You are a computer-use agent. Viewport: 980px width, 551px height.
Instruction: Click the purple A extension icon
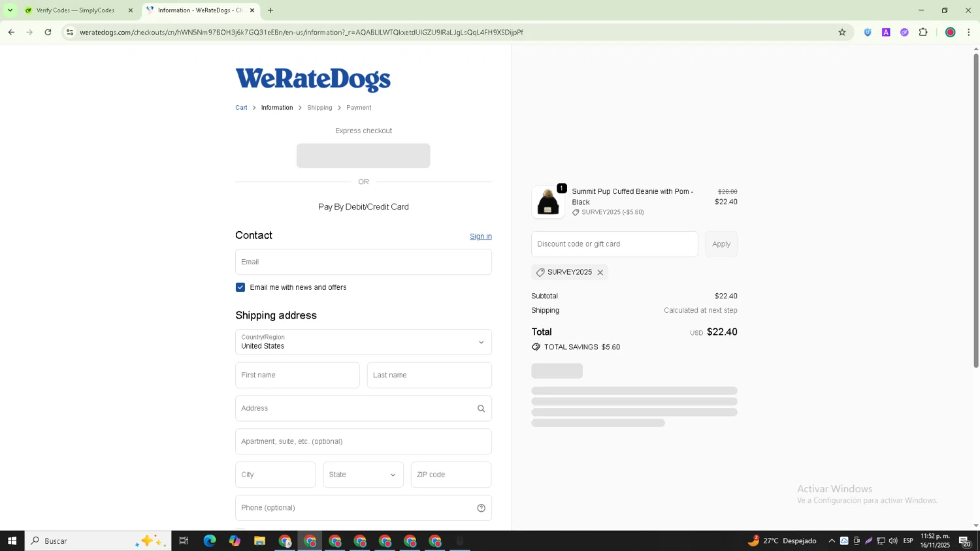[x=886, y=32]
